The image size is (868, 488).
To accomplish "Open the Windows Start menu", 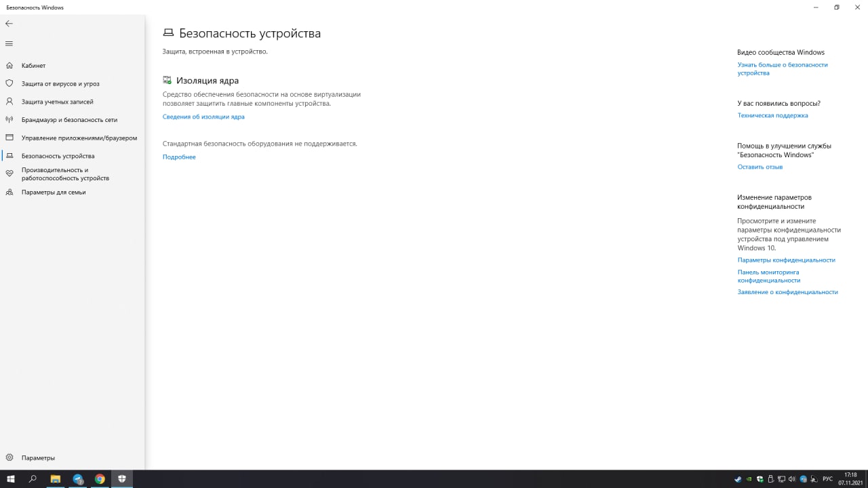I will [x=11, y=479].
